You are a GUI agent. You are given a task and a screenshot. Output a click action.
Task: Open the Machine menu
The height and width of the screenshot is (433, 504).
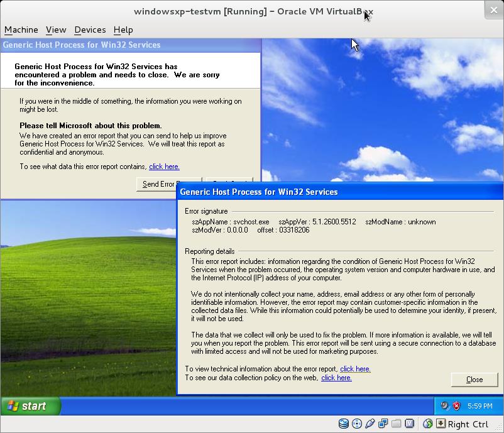[21, 30]
